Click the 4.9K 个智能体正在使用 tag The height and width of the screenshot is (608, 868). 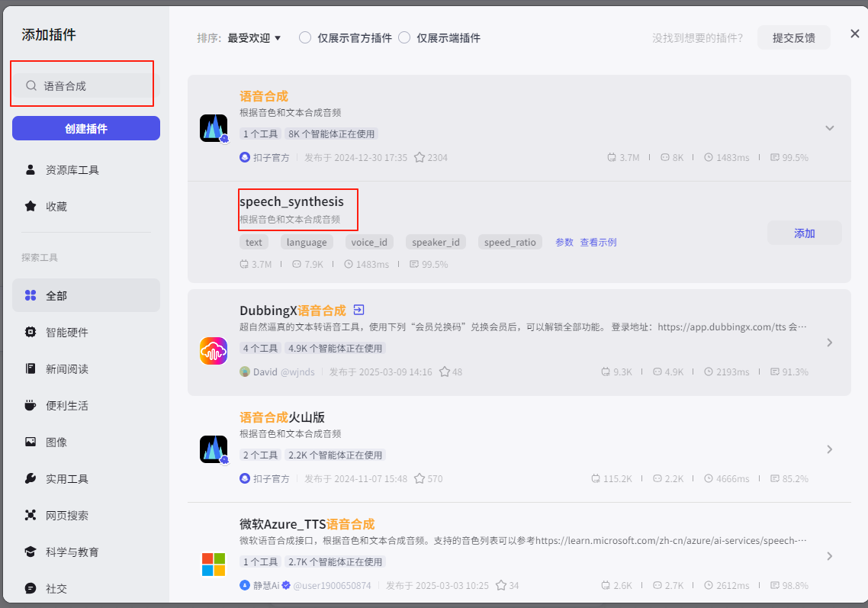tap(336, 349)
